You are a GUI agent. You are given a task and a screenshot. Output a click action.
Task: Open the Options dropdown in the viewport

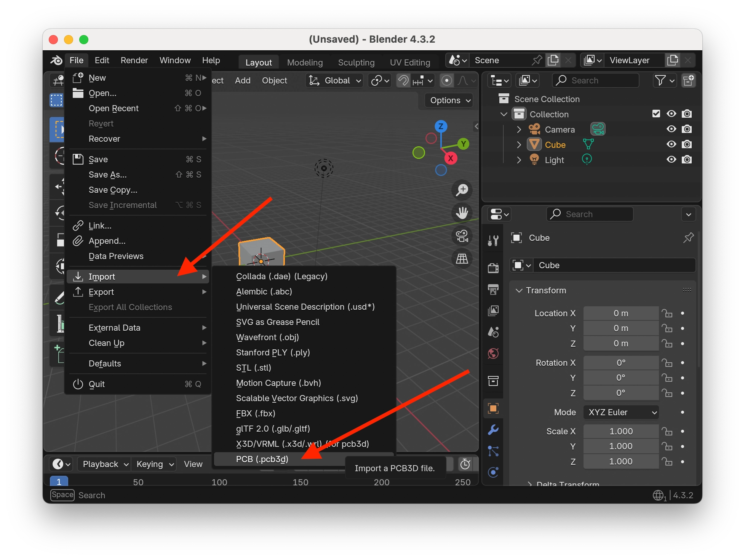click(x=449, y=100)
